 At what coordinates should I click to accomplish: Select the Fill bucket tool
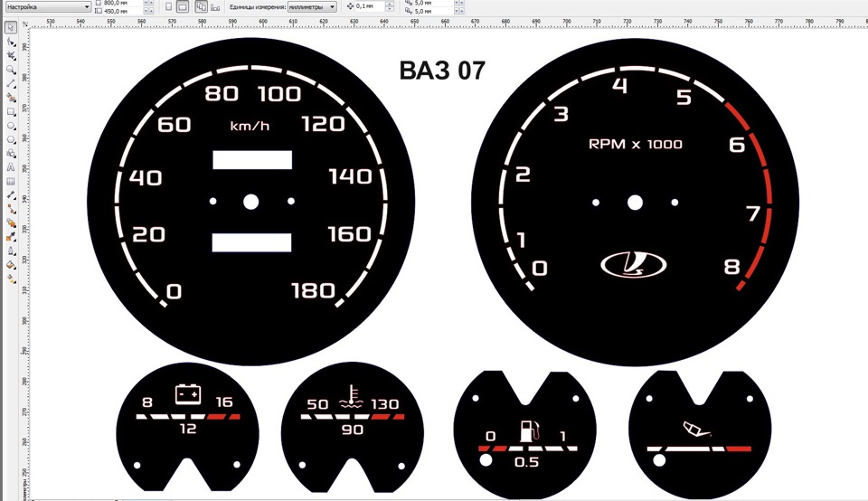click(11, 265)
